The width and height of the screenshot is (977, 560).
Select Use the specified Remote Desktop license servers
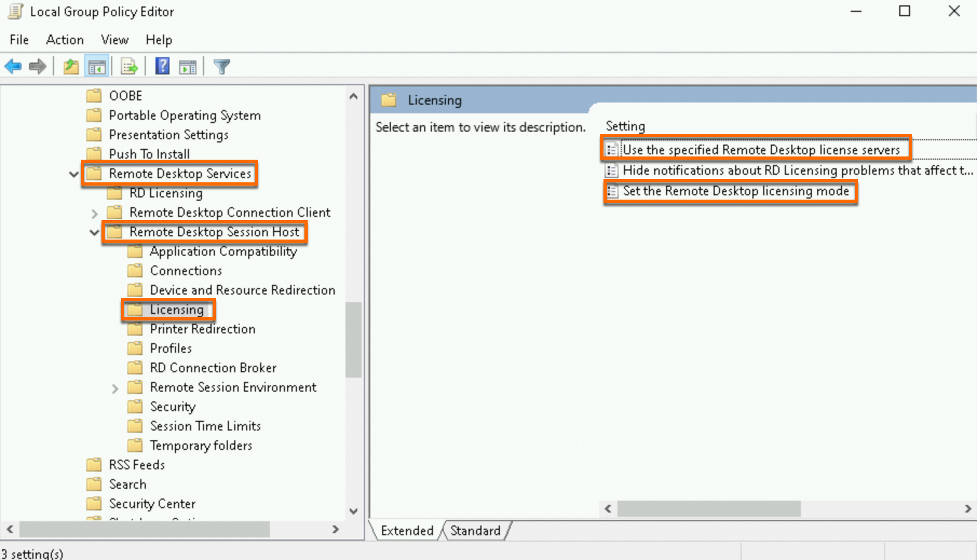pos(761,149)
